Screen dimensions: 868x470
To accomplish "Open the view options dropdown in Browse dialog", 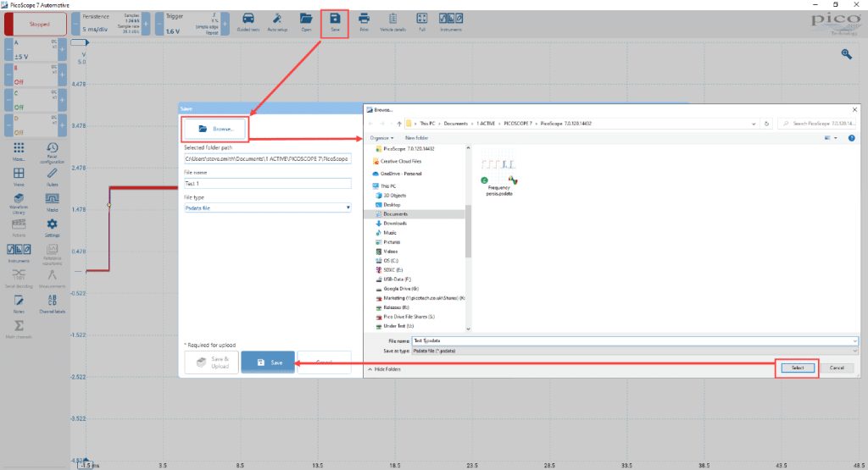I will (x=835, y=138).
